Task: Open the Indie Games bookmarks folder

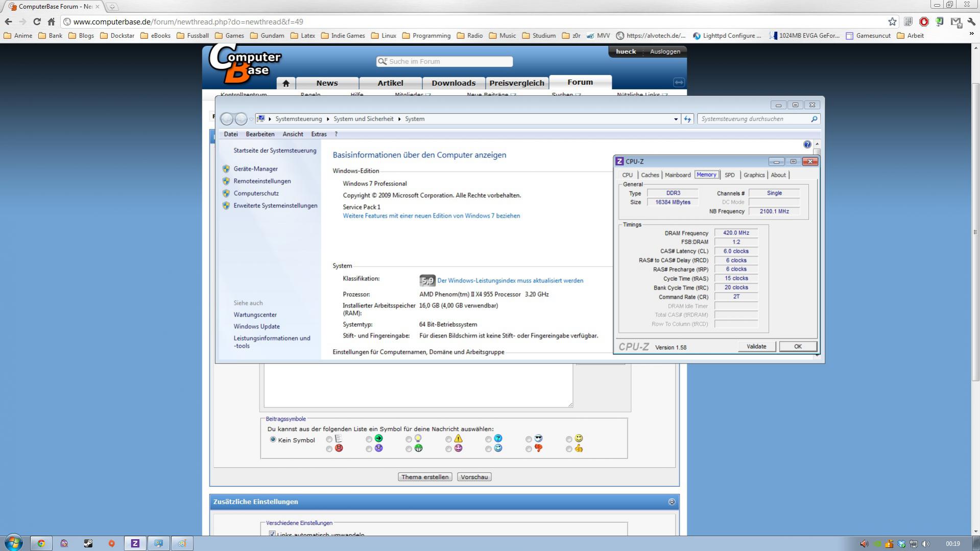Action: pyautogui.click(x=343, y=36)
